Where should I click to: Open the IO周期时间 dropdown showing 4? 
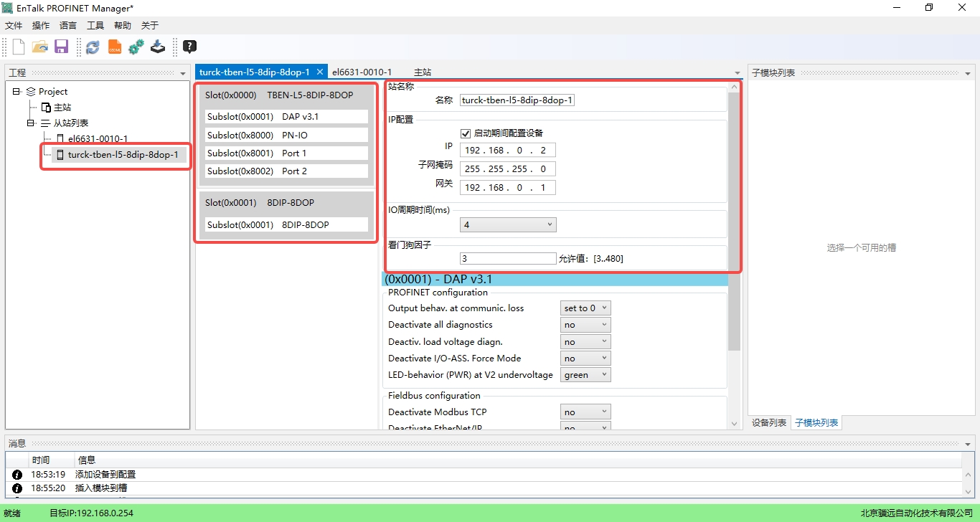click(x=508, y=225)
